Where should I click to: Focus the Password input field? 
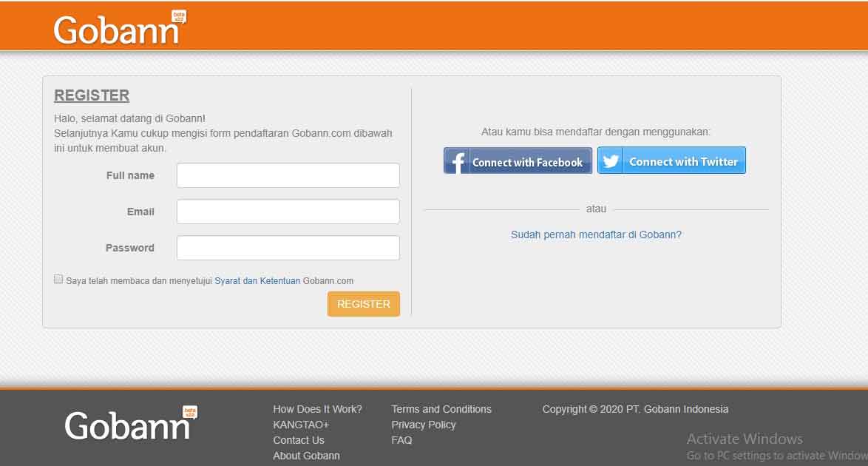coord(288,248)
